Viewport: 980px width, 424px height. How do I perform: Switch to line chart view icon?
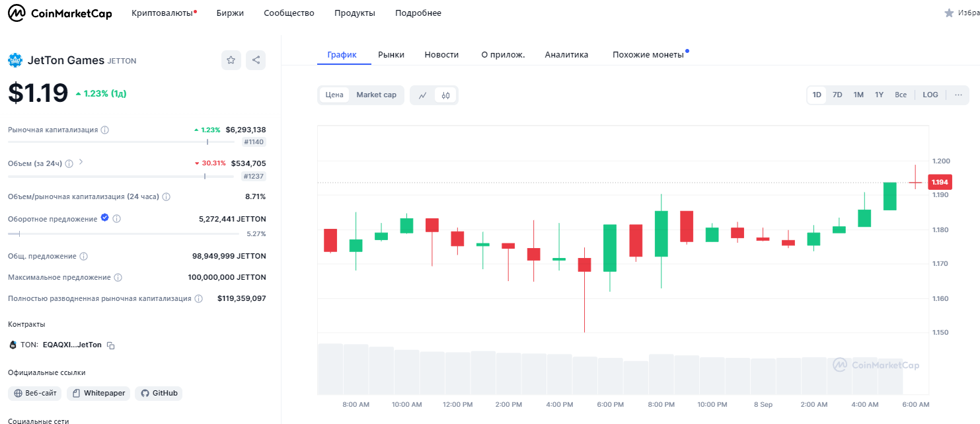(x=423, y=95)
